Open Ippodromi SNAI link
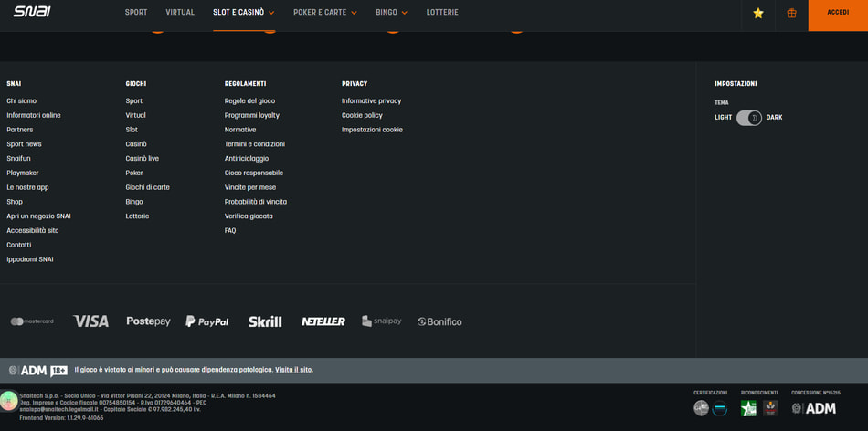Screen dimensions: 868x431 30,259
